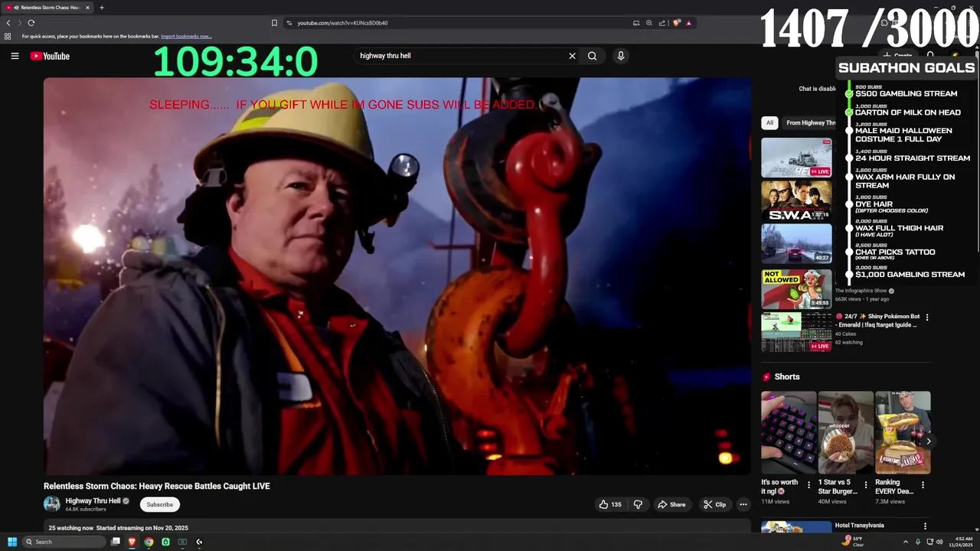Click the browser zoom magnifier icon in address bar
Viewport: 980px width, 551px height.
point(649,23)
